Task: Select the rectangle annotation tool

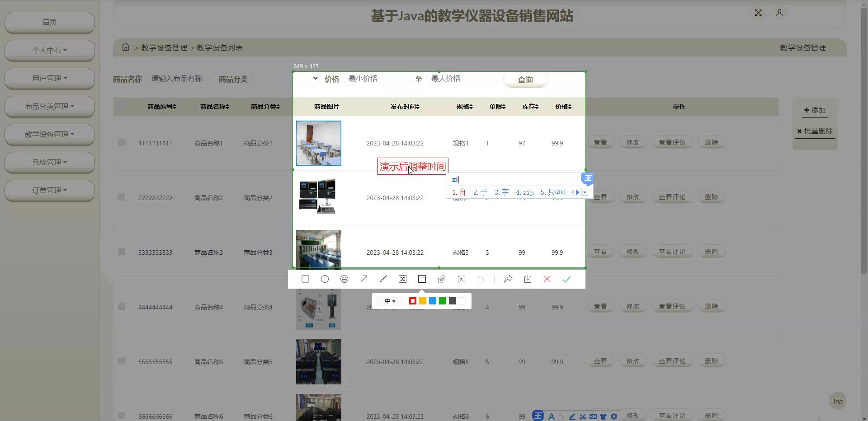Action: coord(305,279)
